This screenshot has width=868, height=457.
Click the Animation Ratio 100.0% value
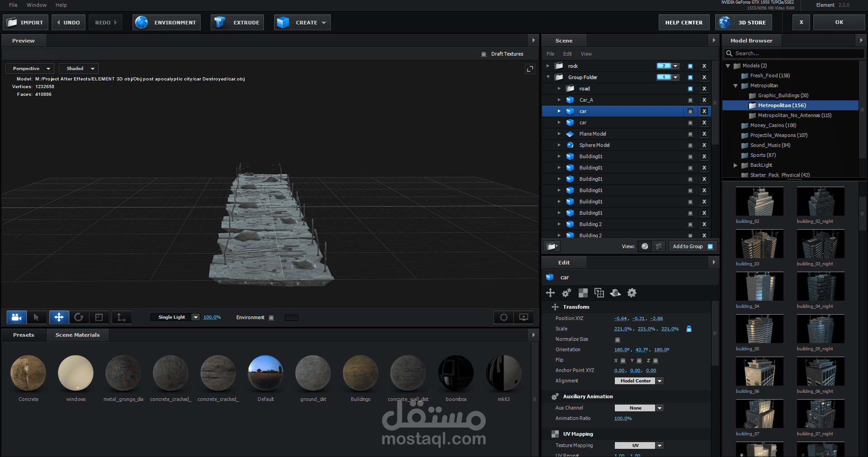(x=623, y=419)
